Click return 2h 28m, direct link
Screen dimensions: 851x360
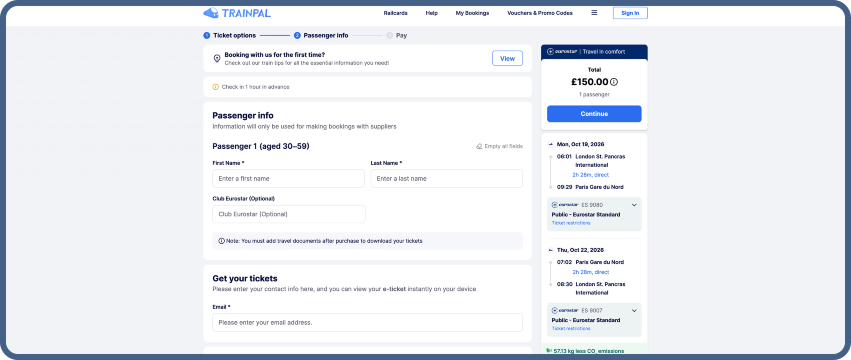click(590, 272)
